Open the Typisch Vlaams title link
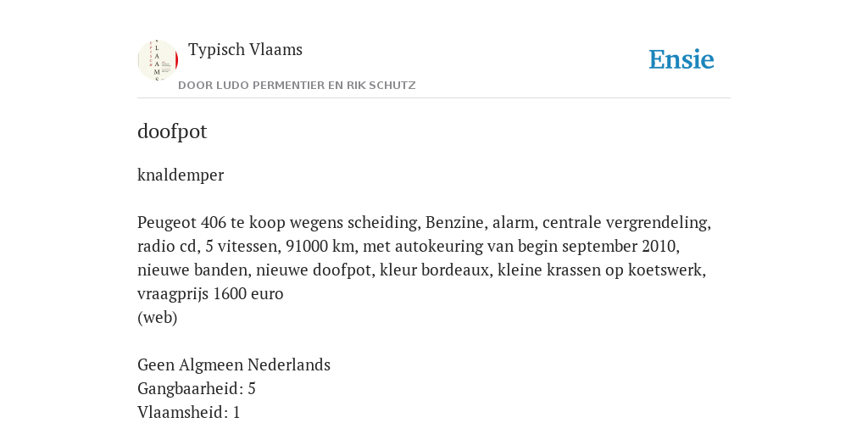 pos(245,49)
